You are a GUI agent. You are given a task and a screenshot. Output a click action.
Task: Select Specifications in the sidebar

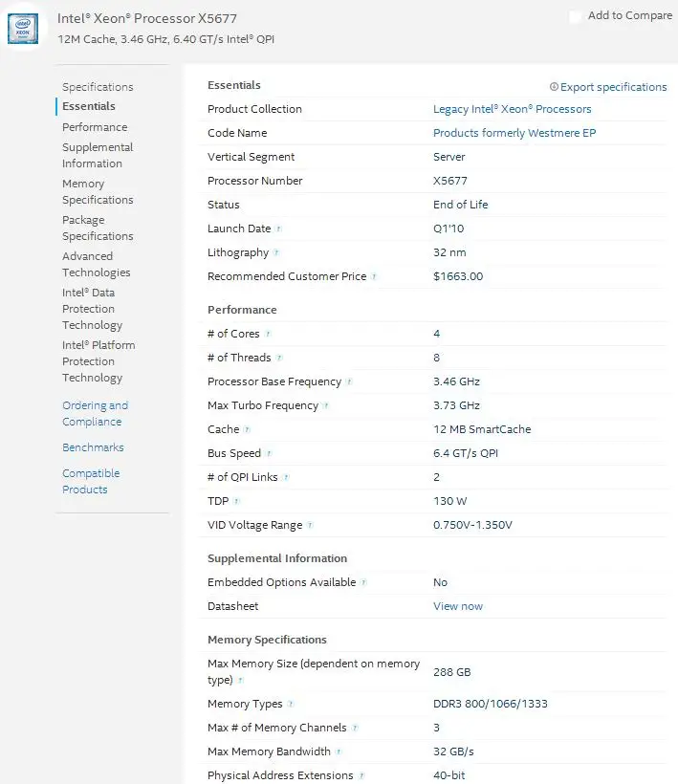coord(98,87)
